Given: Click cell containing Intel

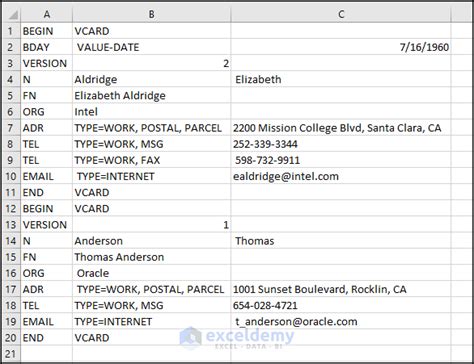Looking at the screenshot, I should (x=151, y=112).
